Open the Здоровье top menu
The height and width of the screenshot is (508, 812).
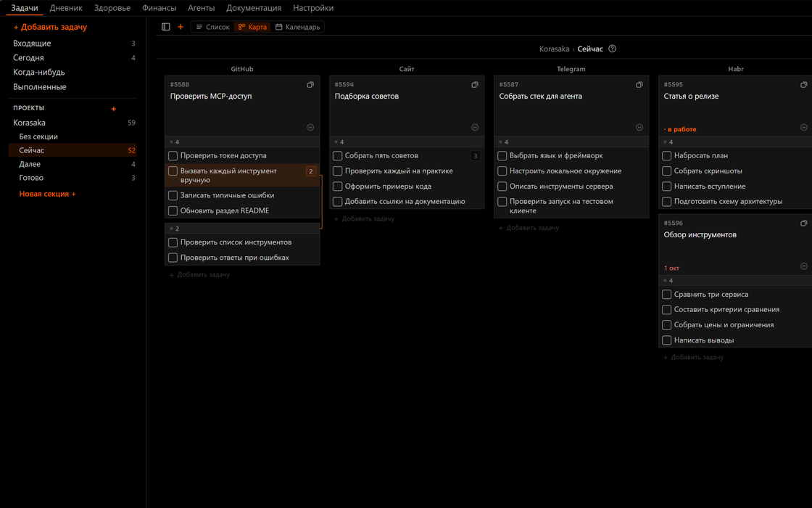(112, 8)
